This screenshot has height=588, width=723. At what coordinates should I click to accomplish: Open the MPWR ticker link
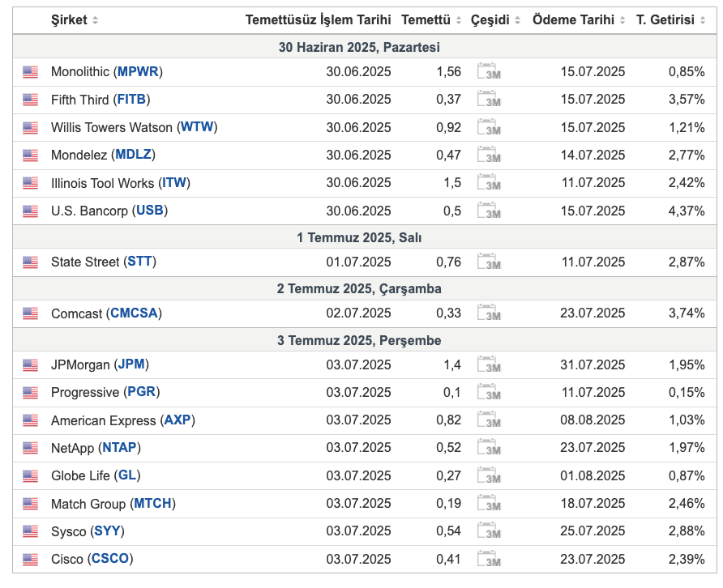pyautogui.click(x=138, y=71)
